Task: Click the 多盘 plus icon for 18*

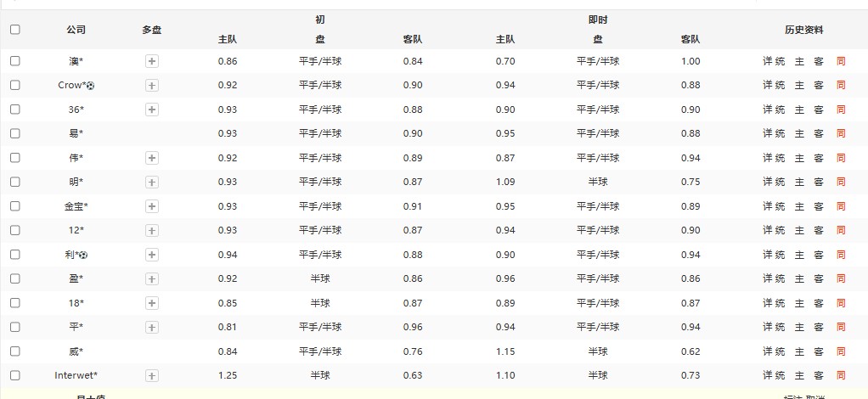Action: coord(152,303)
